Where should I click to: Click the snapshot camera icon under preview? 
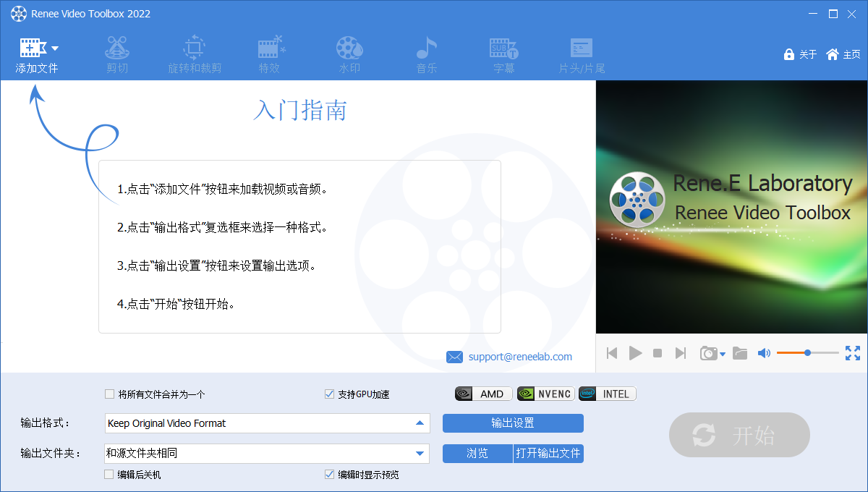click(x=707, y=353)
